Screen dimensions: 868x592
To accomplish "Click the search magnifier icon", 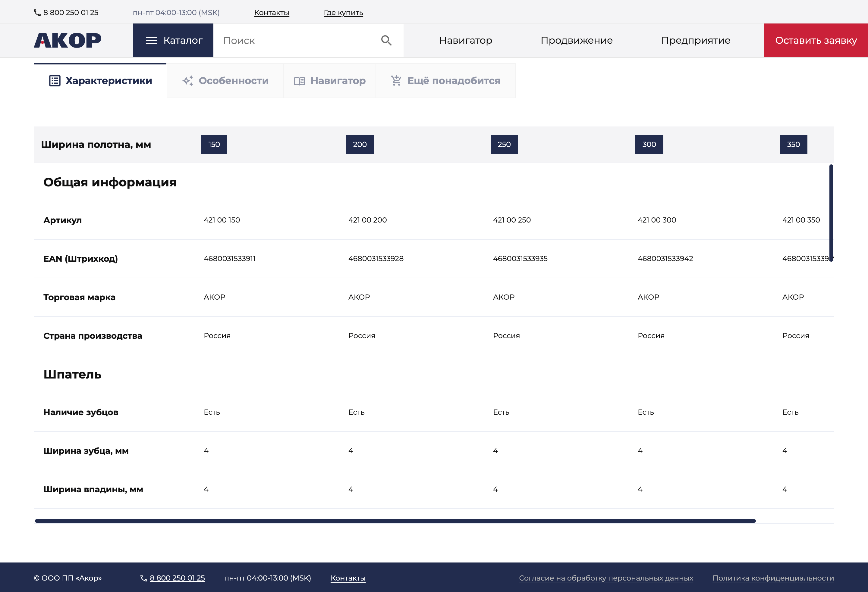I will pos(386,40).
